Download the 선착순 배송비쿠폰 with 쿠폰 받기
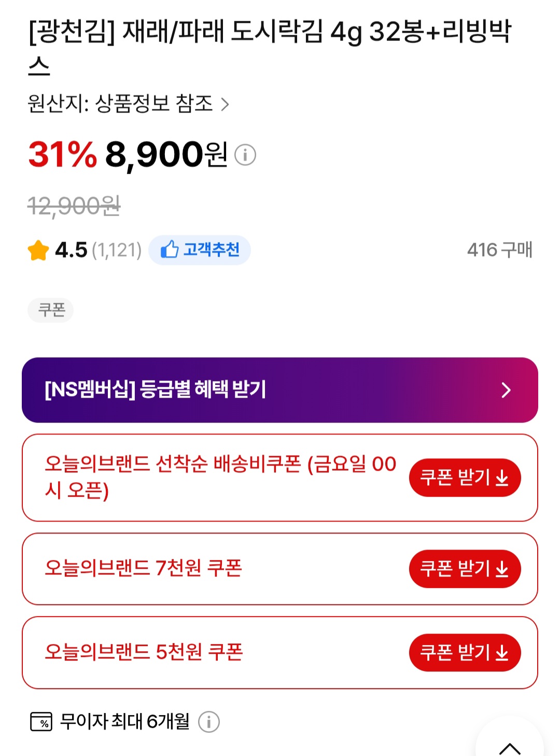Screen dimensions: 560x756 click(x=465, y=478)
